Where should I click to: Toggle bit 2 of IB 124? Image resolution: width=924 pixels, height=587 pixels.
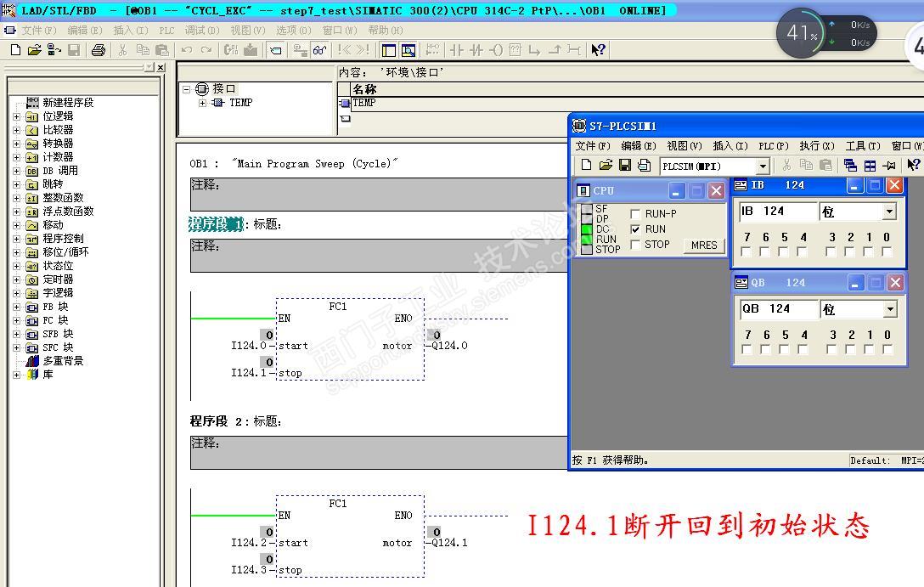849,251
